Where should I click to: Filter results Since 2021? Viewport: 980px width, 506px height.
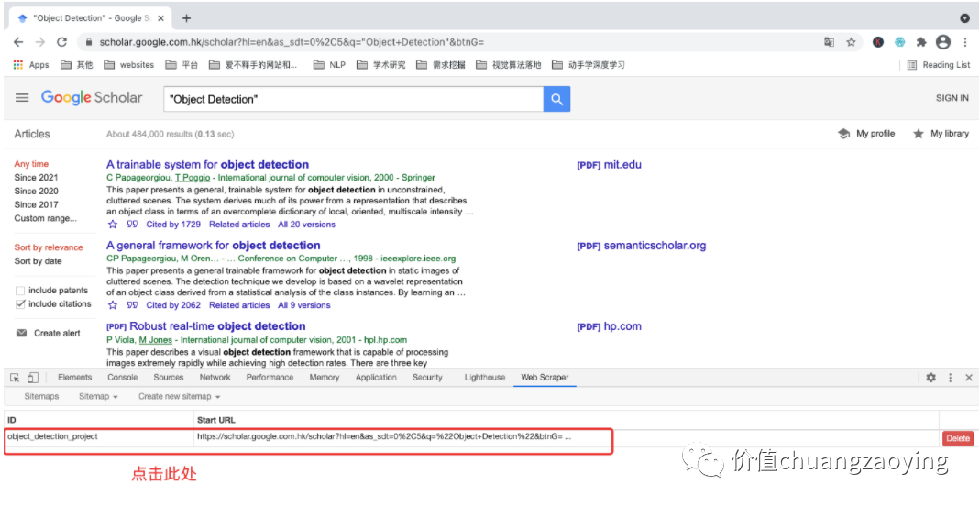pos(37,178)
